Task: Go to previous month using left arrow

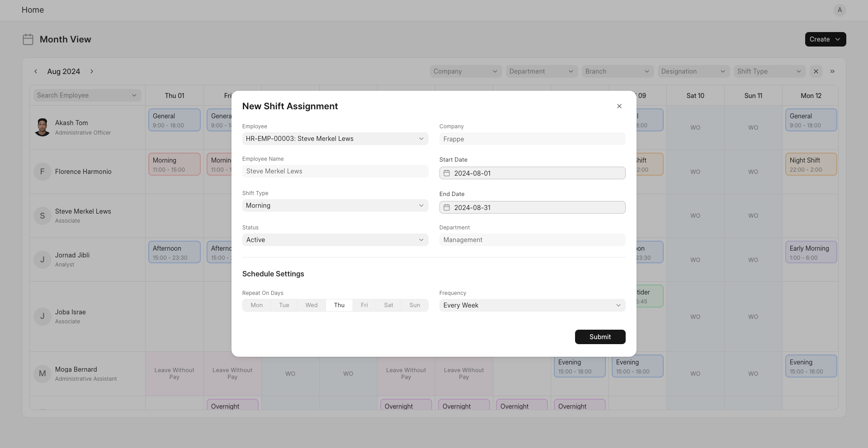Action: pyautogui.click(x=36, y=71)
